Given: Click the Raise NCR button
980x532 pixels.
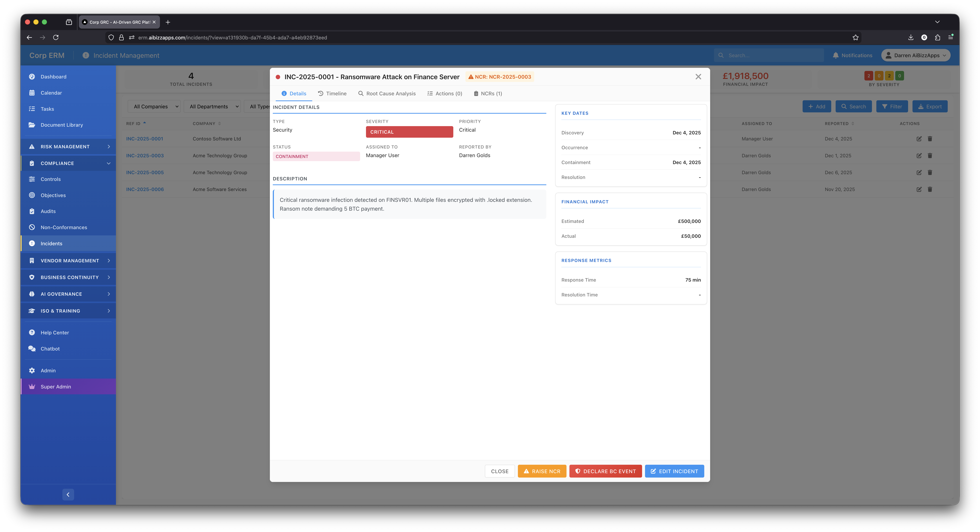Looking at the screenshot, I should [x=542, y=471].
